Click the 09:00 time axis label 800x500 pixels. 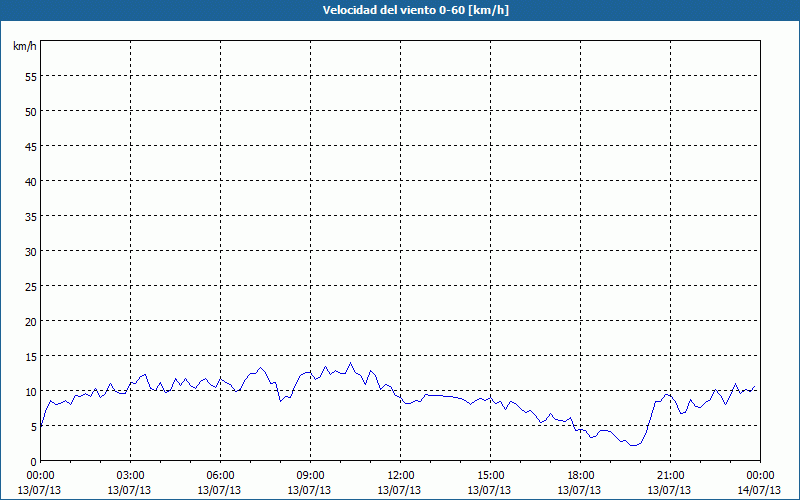click(310, 476)
